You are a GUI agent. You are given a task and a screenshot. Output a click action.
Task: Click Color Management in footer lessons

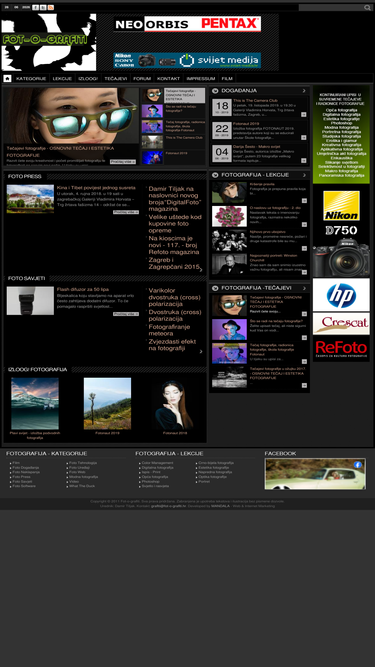(157, 463)
